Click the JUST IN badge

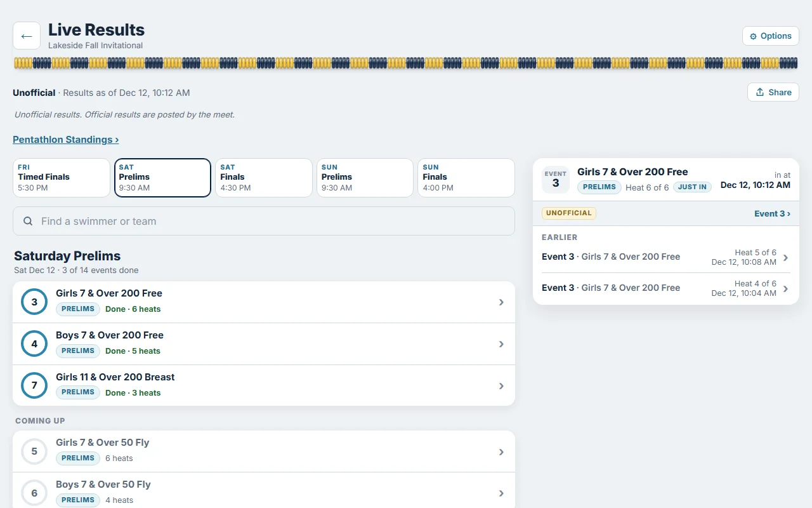[692, 187]
